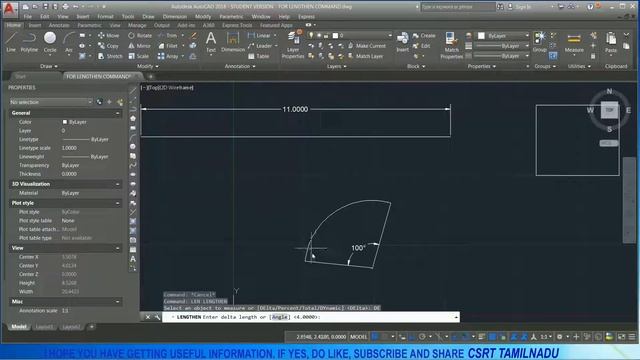Collapse the General section
This screenshot has height=360, width=640.
pyautogui.click(x=118, y=113)
